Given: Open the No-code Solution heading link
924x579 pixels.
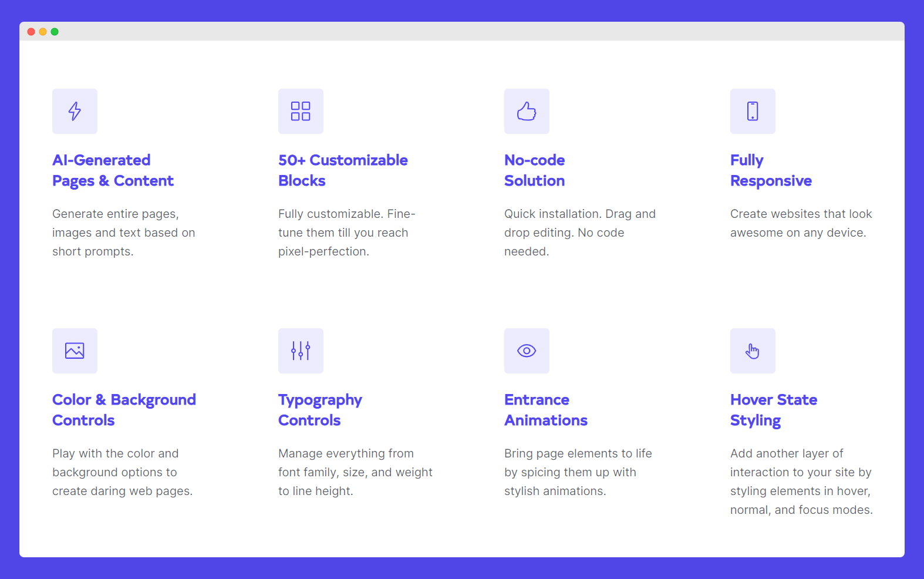Looking at the screenshot, I should (x=534, y=170).
